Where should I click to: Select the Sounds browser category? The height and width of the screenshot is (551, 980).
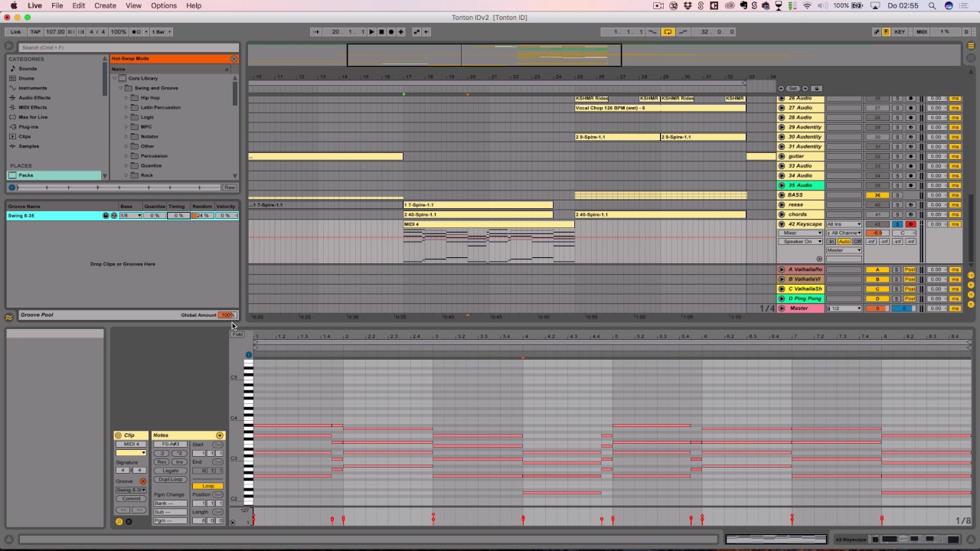coord(28,69)
